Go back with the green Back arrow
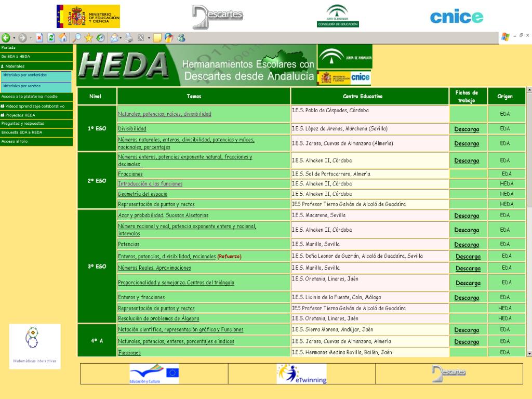The image size is (532, 399). 6,37
